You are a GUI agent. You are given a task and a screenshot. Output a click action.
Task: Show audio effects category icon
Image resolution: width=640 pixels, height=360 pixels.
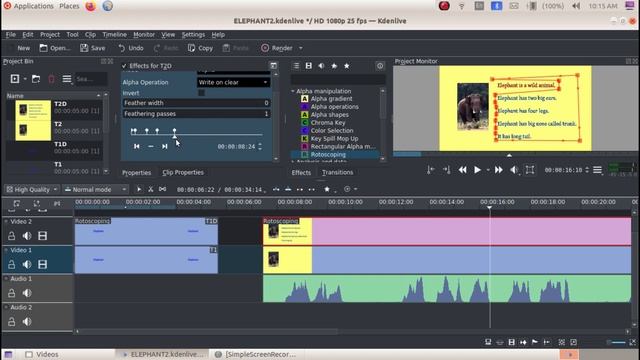click(321, 66)
